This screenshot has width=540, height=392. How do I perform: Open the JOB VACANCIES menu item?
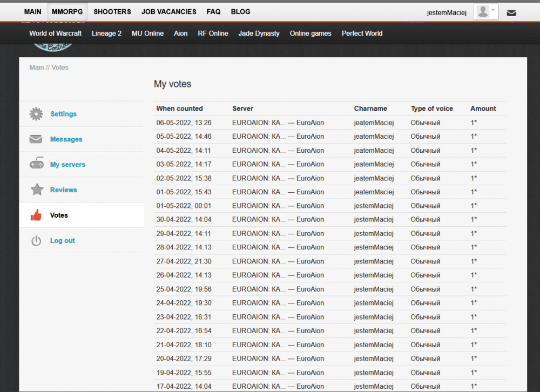coord(168,12)
